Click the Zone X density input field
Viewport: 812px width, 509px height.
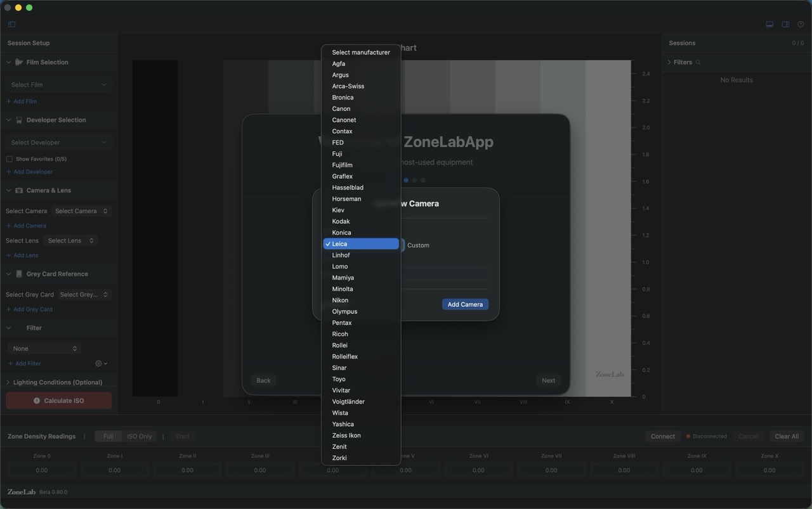click(x=769, y=470)
